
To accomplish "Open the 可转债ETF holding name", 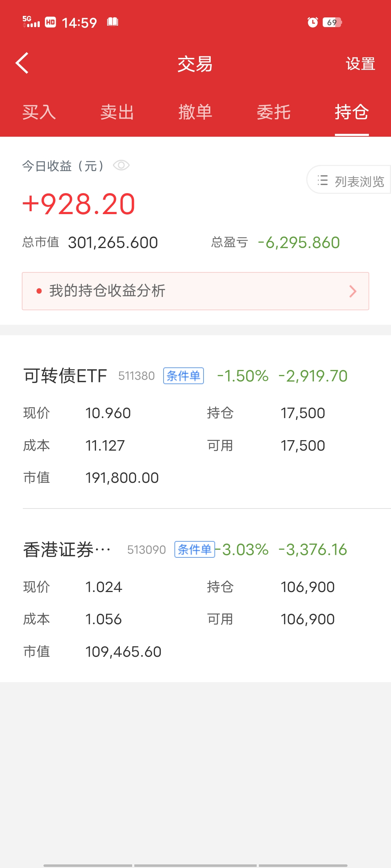I will point(65,376).
